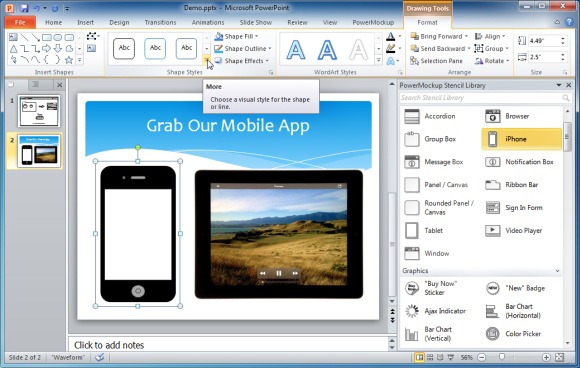Click the Redo icon in quick access toolbar

tap(55, 8)
